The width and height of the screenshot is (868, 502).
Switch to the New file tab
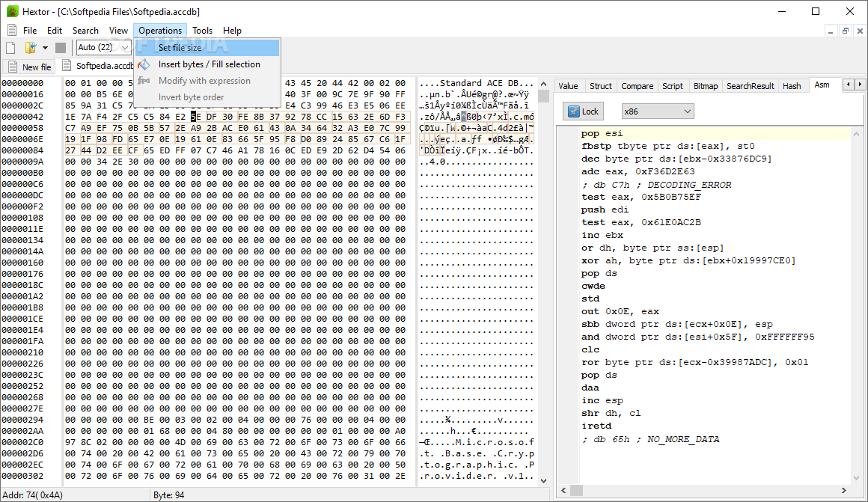(30, 67)
